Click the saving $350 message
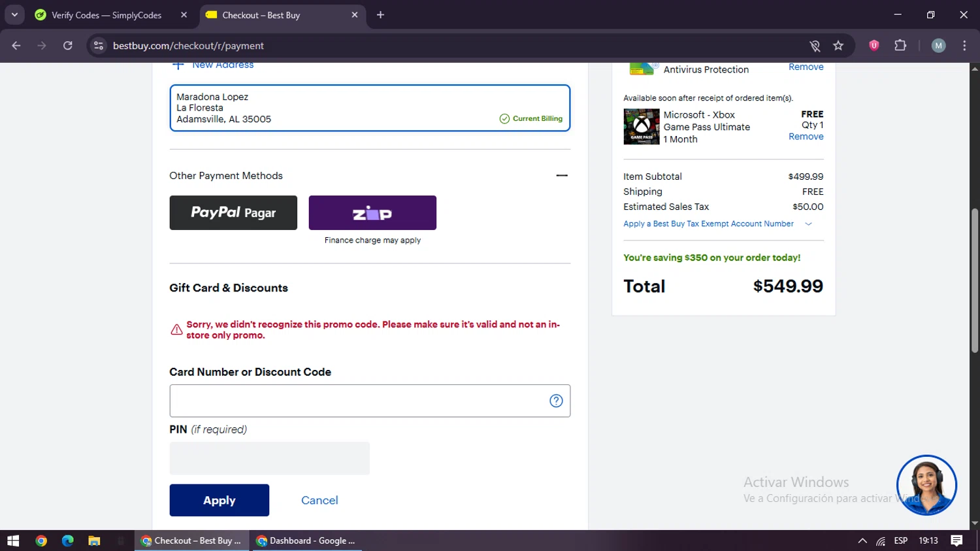The height and width of the screenshot is (551, 980). 712,258
